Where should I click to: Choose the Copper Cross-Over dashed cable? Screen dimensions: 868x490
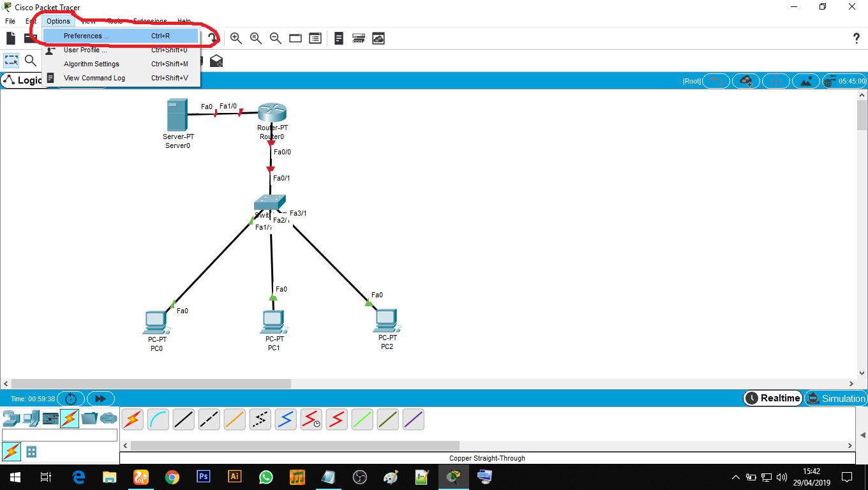[209, 419]
